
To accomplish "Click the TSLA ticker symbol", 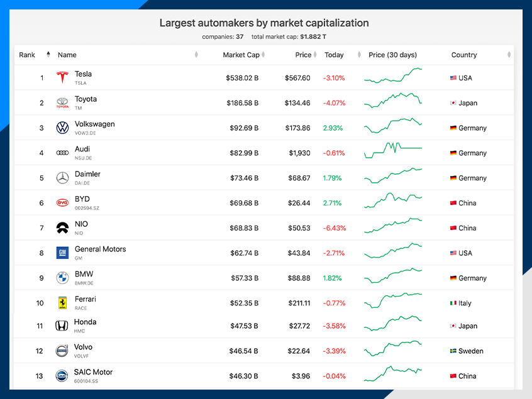I will (x=80, y=83).
